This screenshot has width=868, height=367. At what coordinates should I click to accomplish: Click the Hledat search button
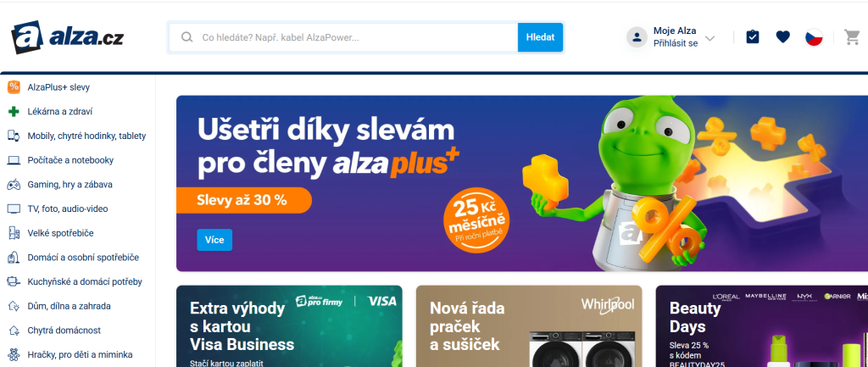click(540, 37)
